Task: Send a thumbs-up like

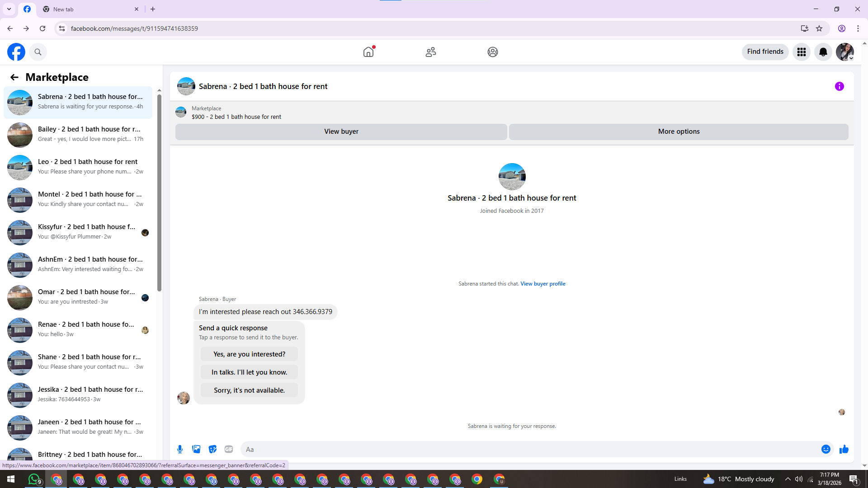Action: click(x=844, y=449)
